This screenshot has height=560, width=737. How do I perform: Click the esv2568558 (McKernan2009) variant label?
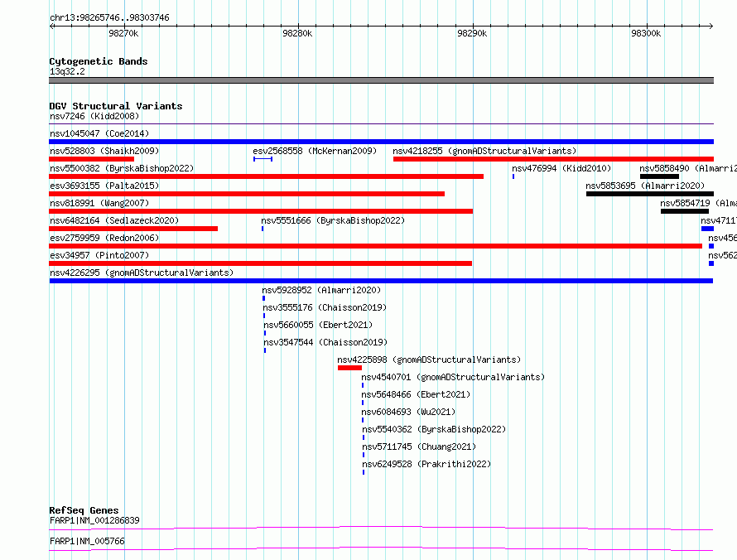tap(315, 151)
